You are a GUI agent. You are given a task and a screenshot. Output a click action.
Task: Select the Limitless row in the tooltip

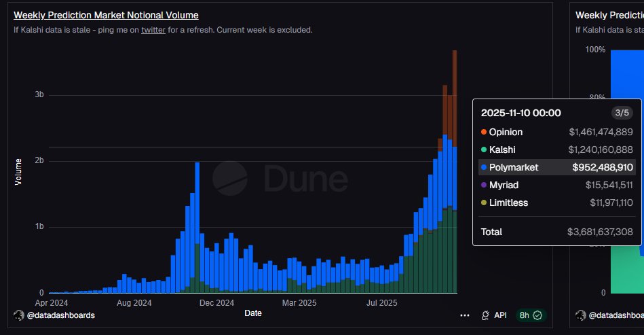point(557,202)
